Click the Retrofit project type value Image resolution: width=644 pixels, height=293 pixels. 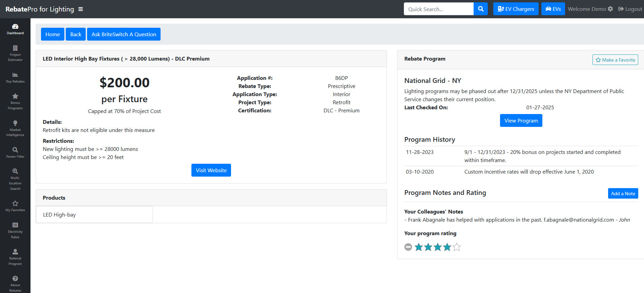click(341, 103)
